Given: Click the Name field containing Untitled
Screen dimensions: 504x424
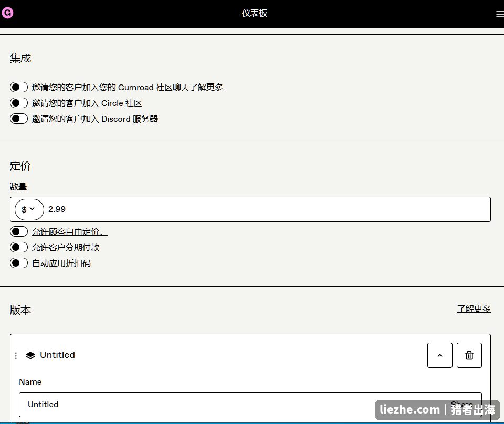Looking at the screenshot, I should (250, 405).
